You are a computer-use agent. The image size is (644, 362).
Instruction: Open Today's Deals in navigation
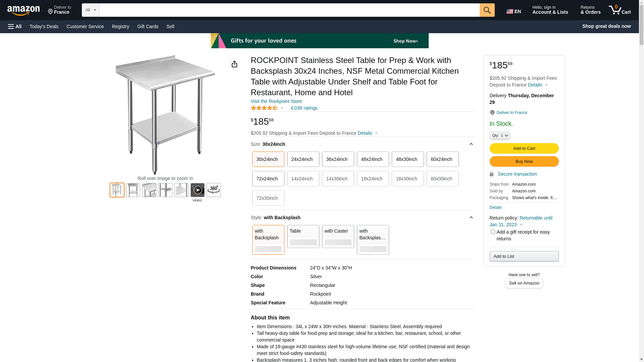tap(44, 26)
